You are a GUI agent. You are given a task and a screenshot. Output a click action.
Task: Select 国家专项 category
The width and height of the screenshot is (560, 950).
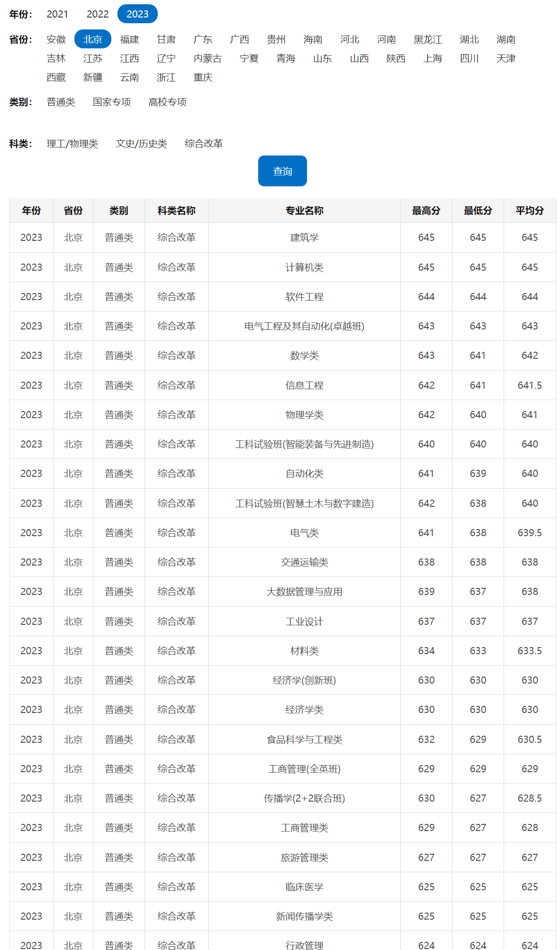pyautogui.click(x=112, y=102)
